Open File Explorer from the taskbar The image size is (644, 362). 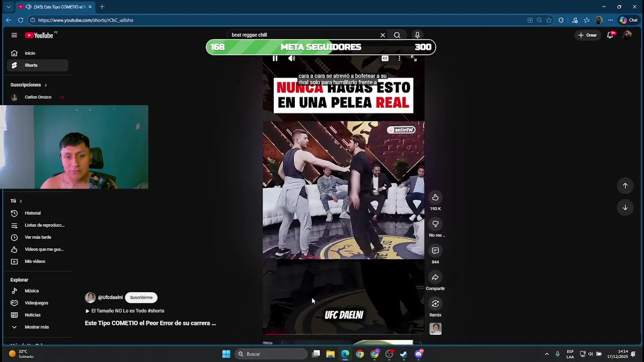[x=331, y=354]
